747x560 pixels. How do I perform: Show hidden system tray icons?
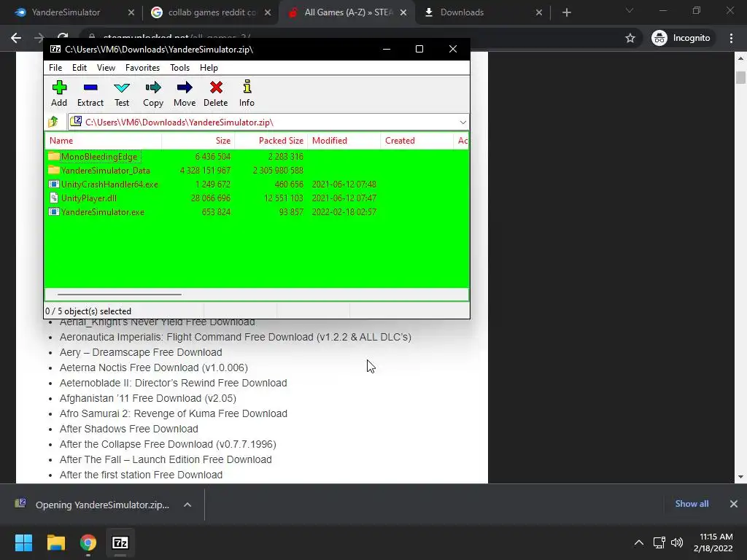[639, 542]
